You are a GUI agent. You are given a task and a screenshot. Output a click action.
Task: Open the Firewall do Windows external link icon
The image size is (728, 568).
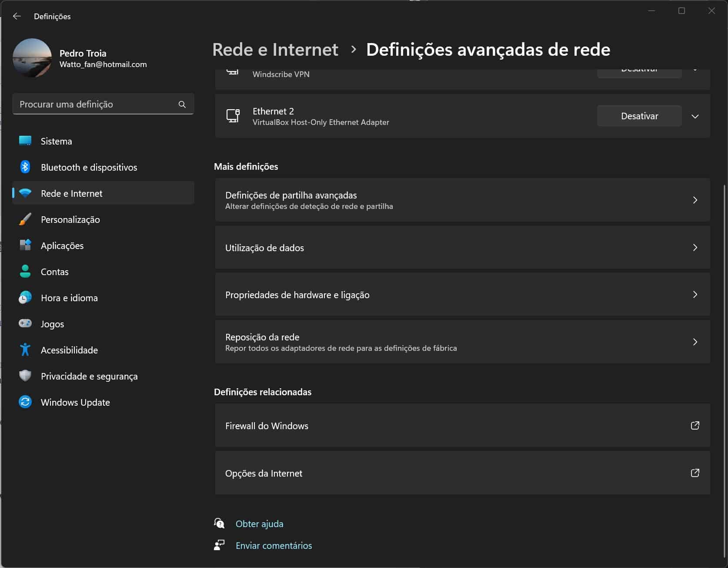(695, 426)
